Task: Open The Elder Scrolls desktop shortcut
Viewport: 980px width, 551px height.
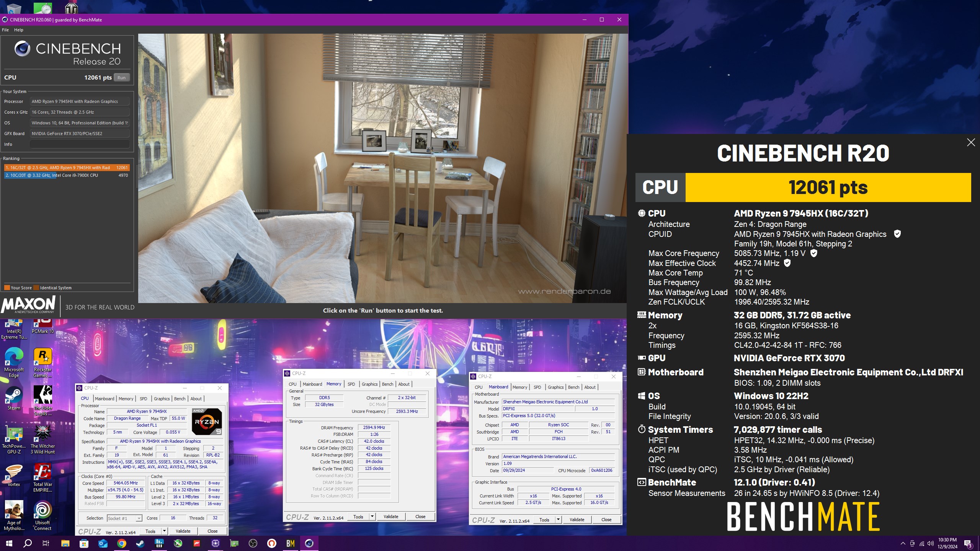Action: [x=42, y=401]
